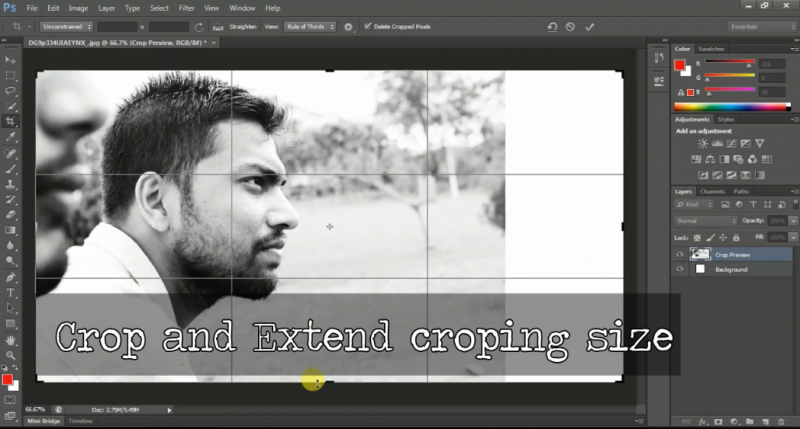Click the Straighten button
The height and width of the screenshot is (429, 800).
point(242,26)
